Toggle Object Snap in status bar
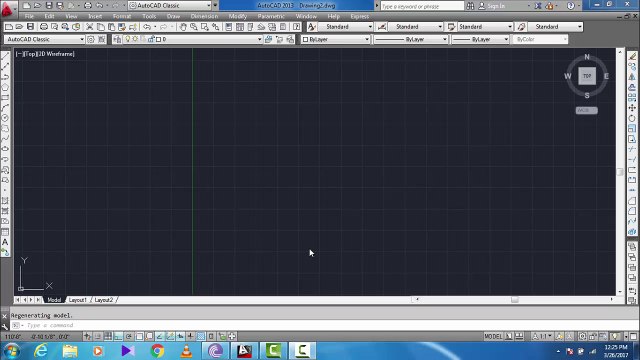The width and height of the screenshot is (640, 360). [x=139, y=336]
